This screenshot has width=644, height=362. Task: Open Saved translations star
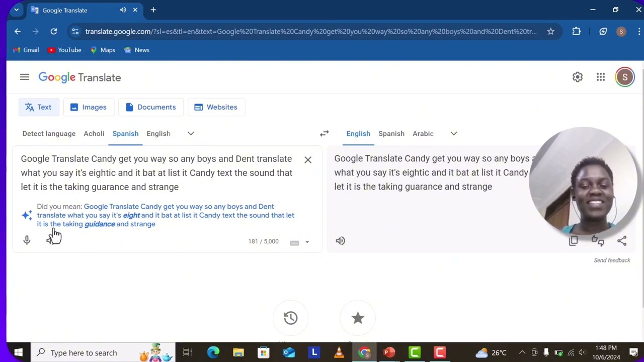[x=358, y=318]
